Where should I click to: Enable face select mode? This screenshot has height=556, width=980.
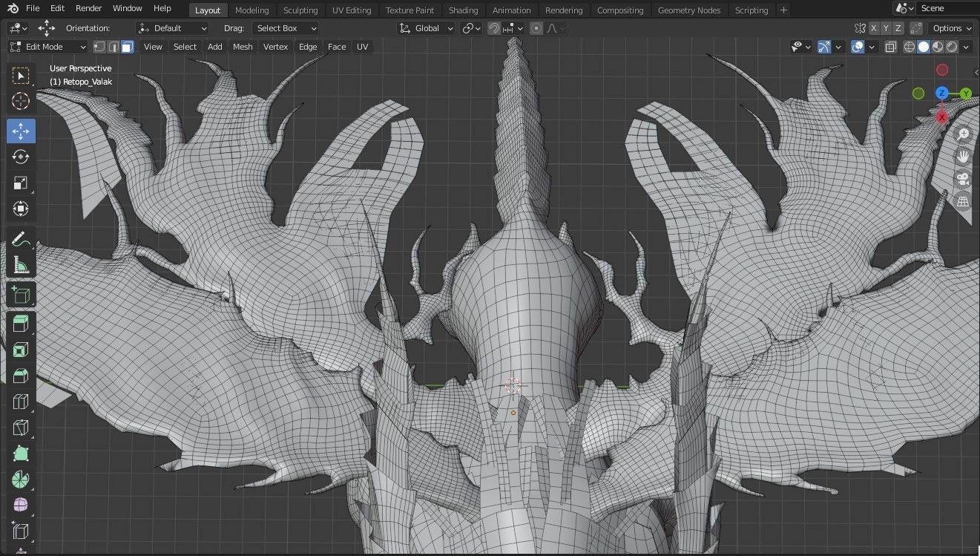pos(127,47)
